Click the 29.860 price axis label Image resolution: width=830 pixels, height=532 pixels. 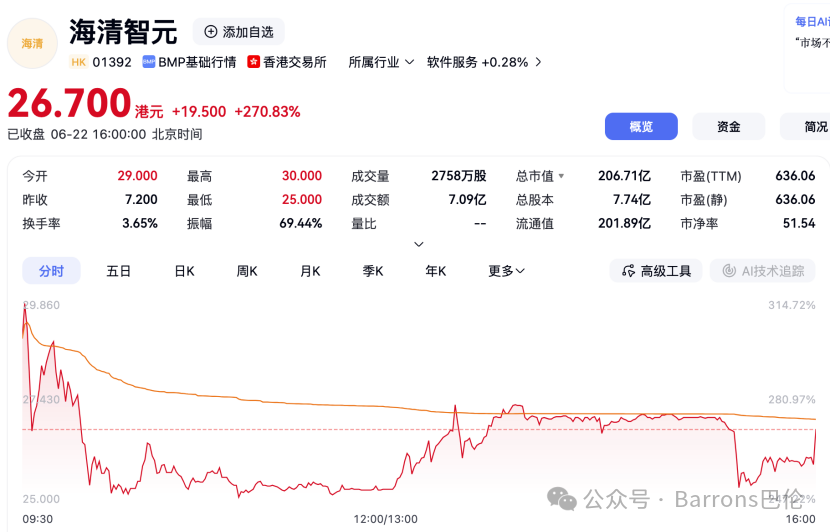coord(41,305)
